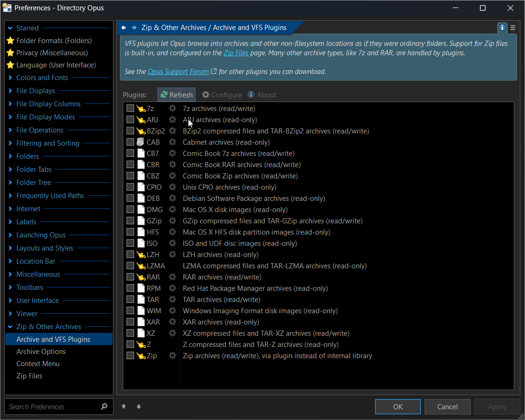
Task: Click the Refresh plugins button
Action: point(176,95)
